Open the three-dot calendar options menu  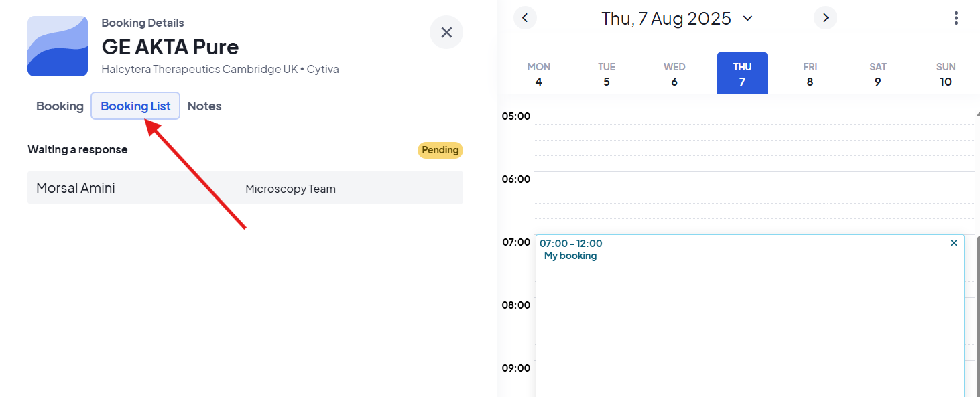coord(956,18)
